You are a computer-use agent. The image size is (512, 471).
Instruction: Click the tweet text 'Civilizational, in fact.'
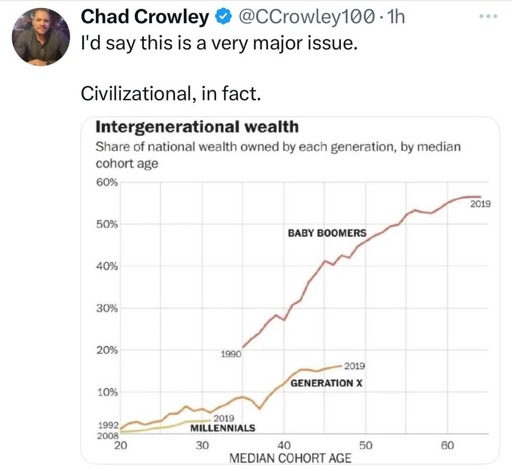coord(171,94)
